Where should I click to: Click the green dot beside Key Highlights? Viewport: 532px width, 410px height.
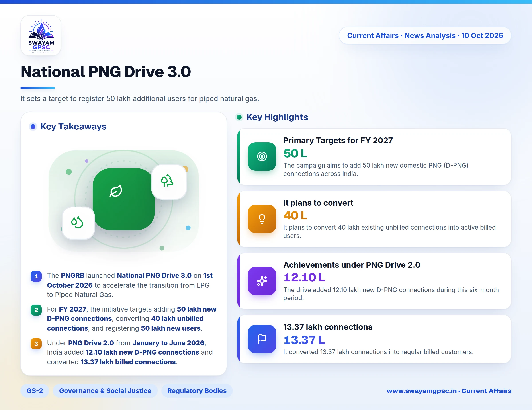239,117
